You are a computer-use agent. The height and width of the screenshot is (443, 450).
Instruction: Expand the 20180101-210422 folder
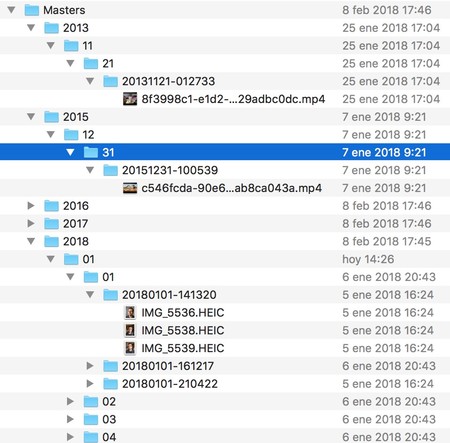[x=90, y=384]
